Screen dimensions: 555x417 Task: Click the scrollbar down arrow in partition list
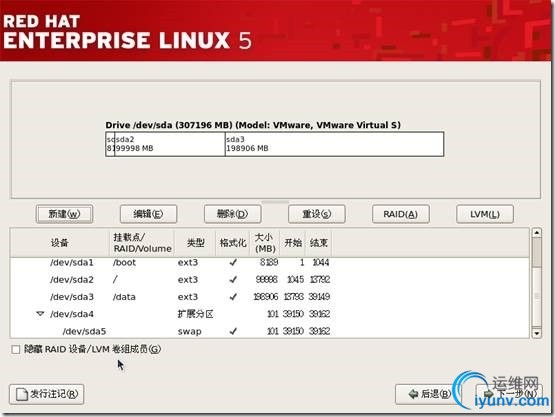(537, 333)
